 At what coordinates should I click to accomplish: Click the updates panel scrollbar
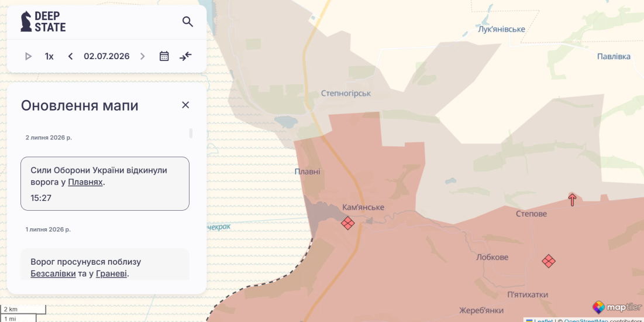(x=191, y=133)
